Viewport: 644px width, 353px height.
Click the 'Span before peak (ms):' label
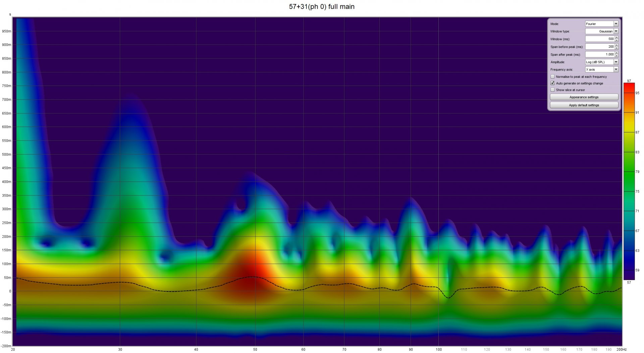coord(567,47)
